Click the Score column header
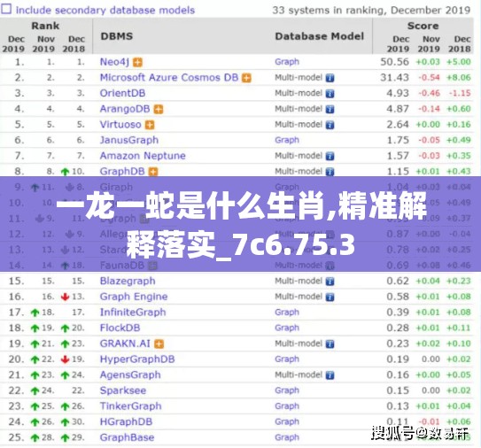Viewport: 481px width, 448px height. (x=423, y=26)
